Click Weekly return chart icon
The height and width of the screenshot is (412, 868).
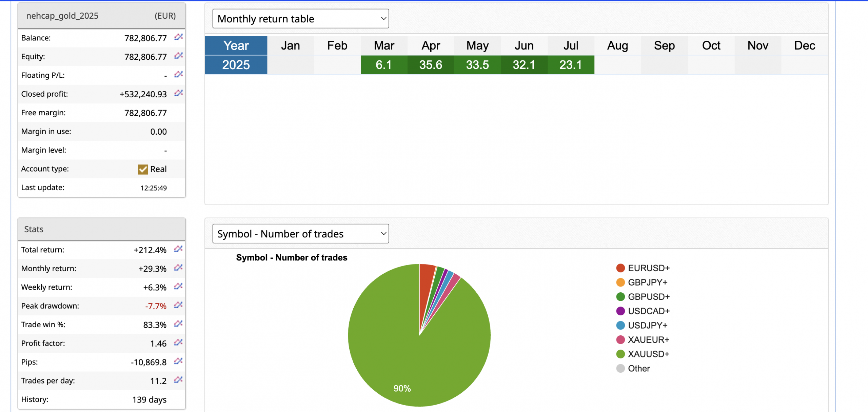[178, 287]
